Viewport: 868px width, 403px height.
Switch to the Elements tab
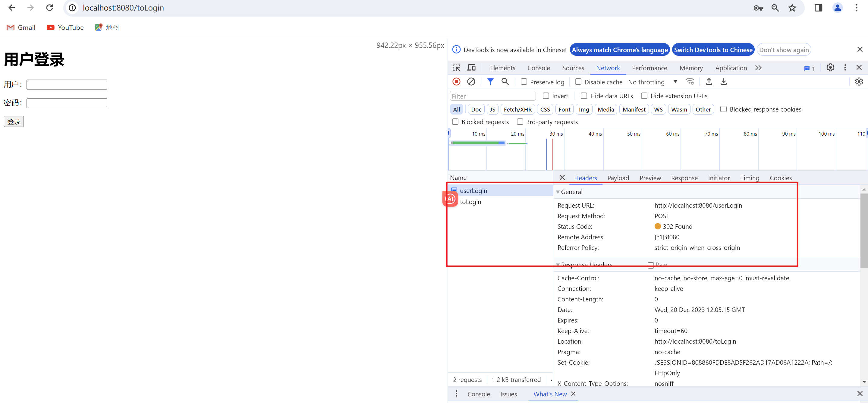pos(502,68)
